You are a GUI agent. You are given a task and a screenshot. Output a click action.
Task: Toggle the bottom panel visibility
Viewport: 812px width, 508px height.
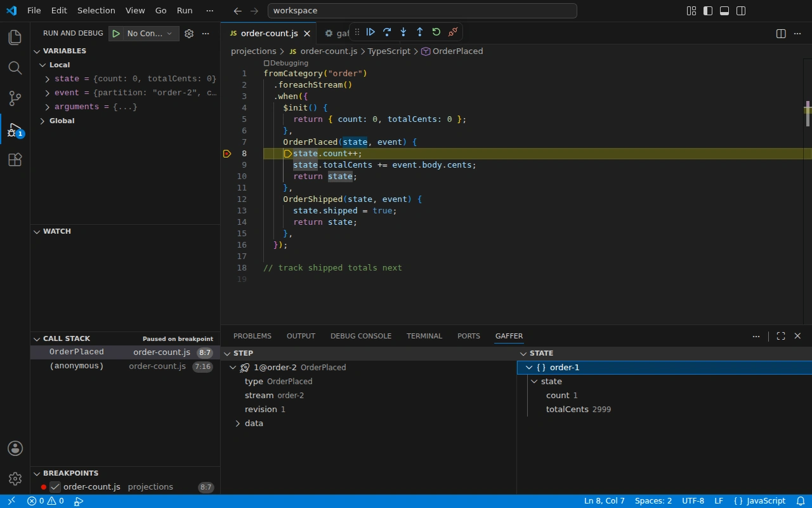point(724,11)
